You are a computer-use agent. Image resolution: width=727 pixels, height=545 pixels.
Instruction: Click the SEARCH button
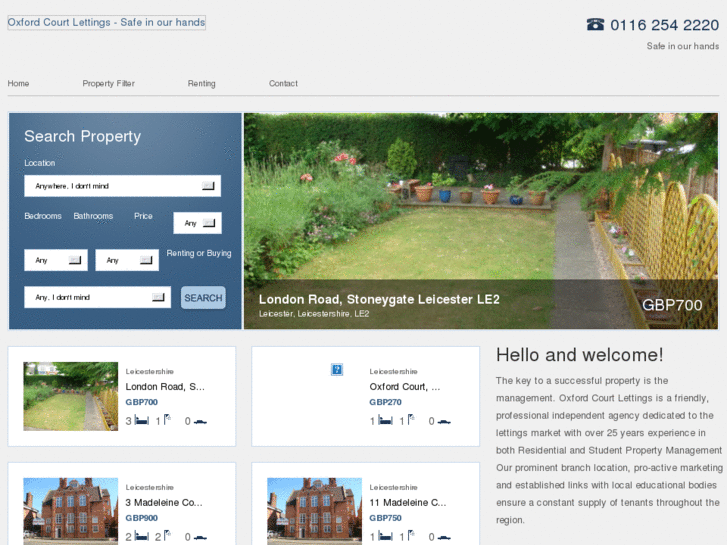click(203, 298)
